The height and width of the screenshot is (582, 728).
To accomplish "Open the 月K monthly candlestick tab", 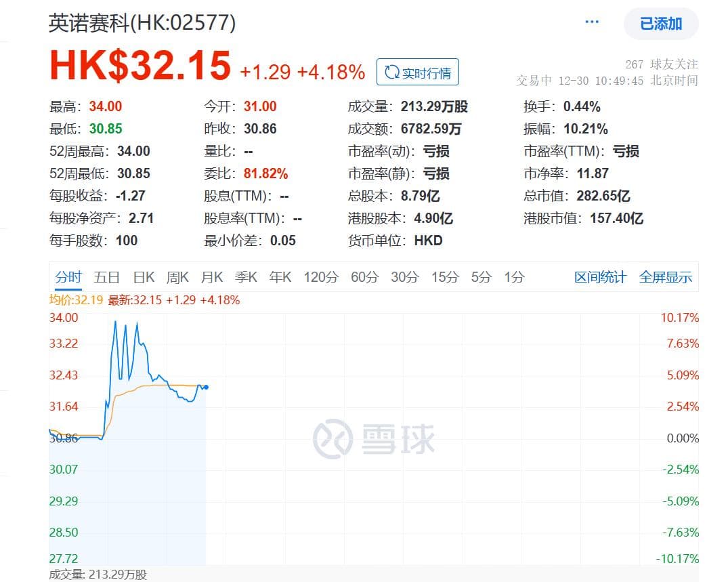I will 212,277.
